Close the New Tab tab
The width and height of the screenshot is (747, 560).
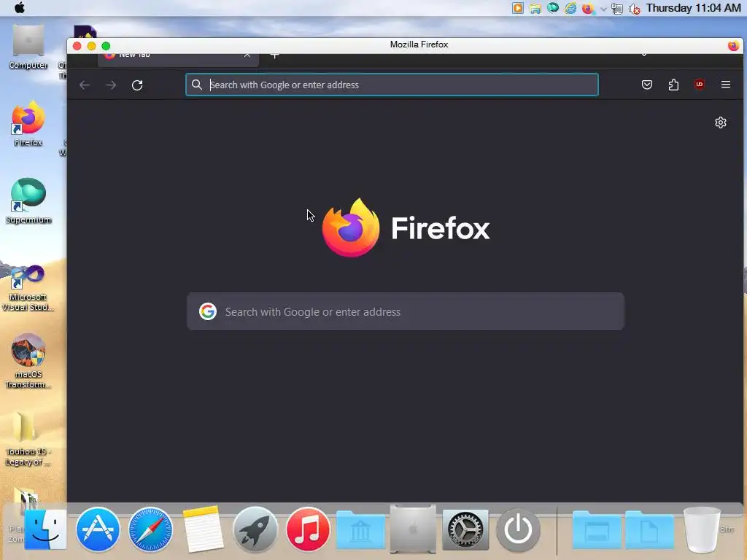pos(247,55)
